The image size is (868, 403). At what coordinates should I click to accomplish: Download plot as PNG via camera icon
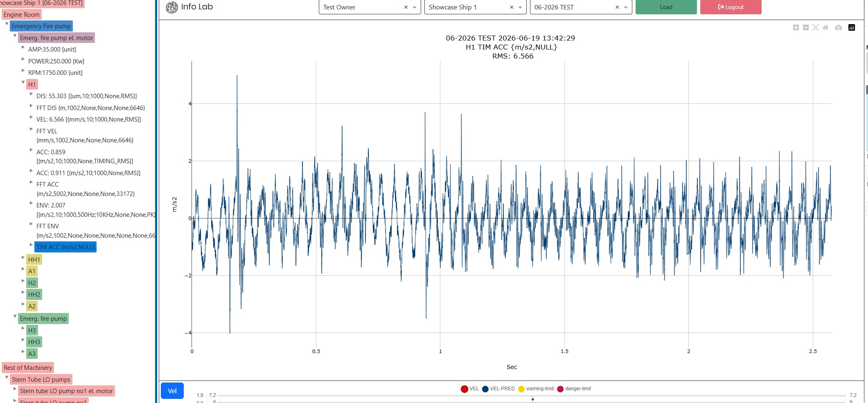(x=839, y=27)
